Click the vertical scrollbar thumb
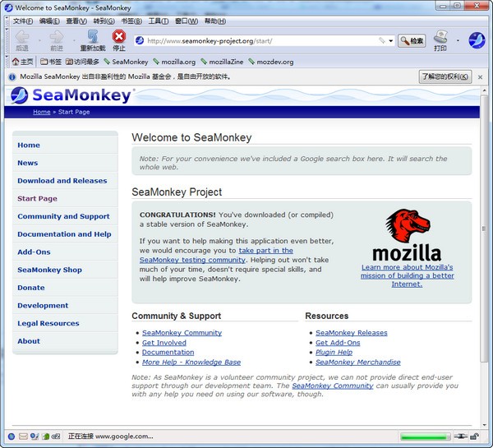 tap(484, 229)
